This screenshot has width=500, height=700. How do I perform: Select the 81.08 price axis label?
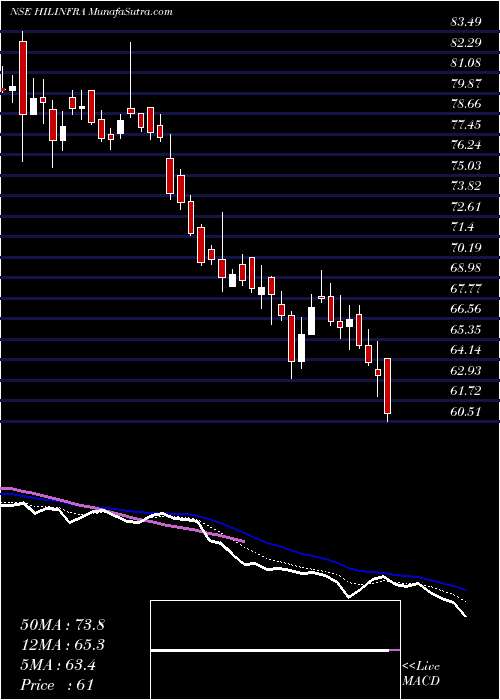pyautogui.click(x=466, y=63)
